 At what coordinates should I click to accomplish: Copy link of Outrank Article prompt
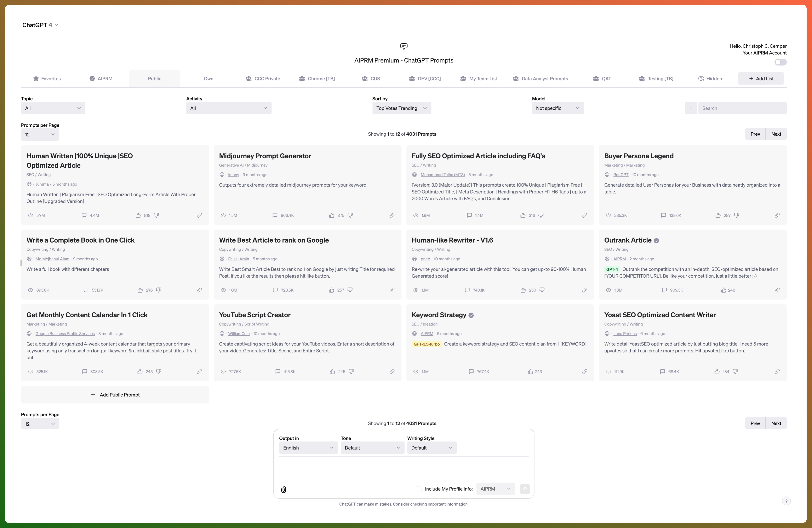coord(777,290)
